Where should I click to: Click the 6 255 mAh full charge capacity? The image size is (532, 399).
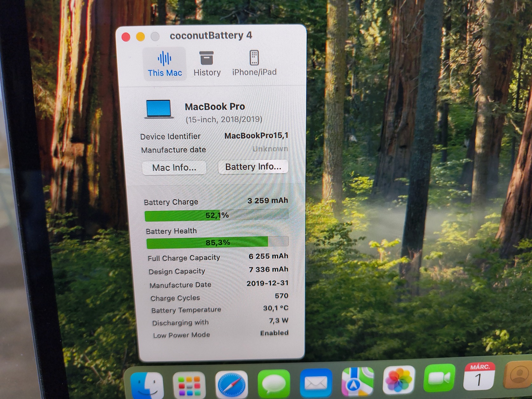269,256
